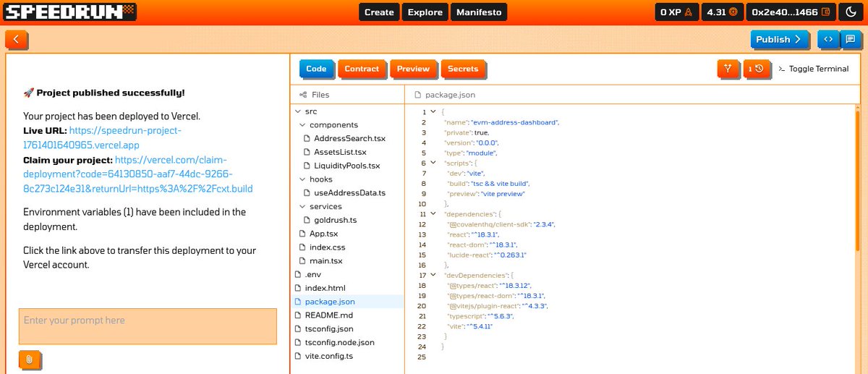Toggle dark mode with the moon icon

[851, 12]
